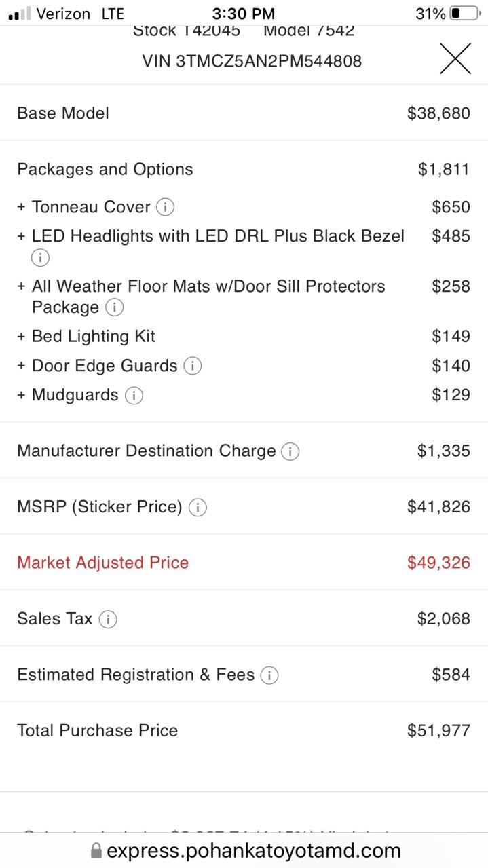
Task: Tap the padlock icon in address bar
Action: coord(96,850)
